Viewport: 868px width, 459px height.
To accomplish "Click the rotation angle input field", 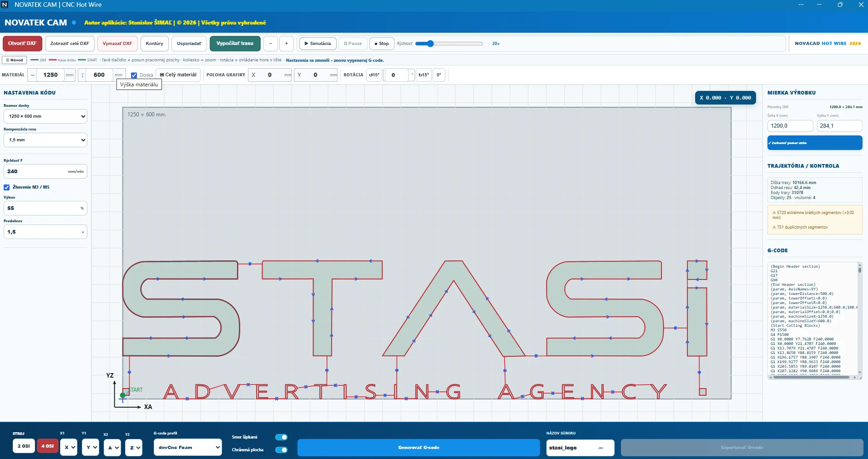I will pos(397,75).
